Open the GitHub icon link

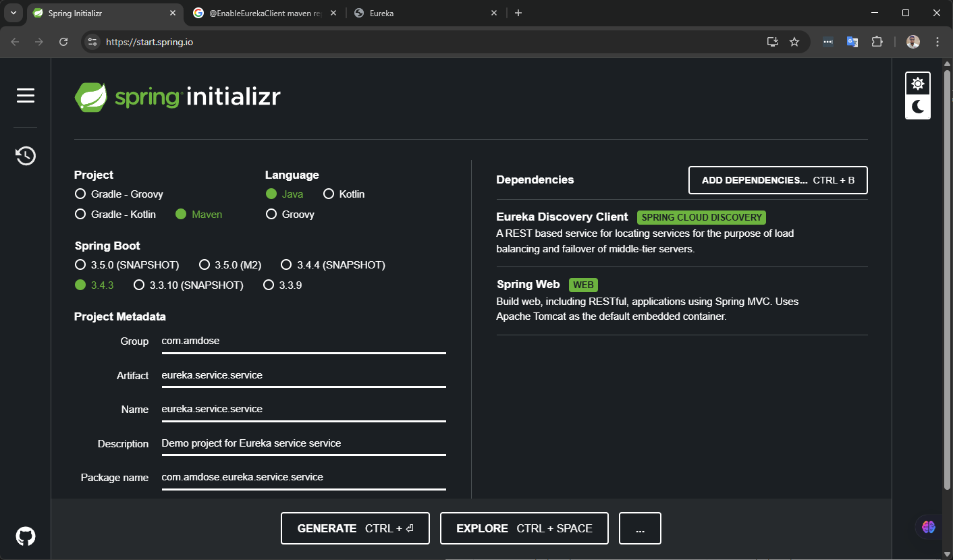click(x=26, y=536)
